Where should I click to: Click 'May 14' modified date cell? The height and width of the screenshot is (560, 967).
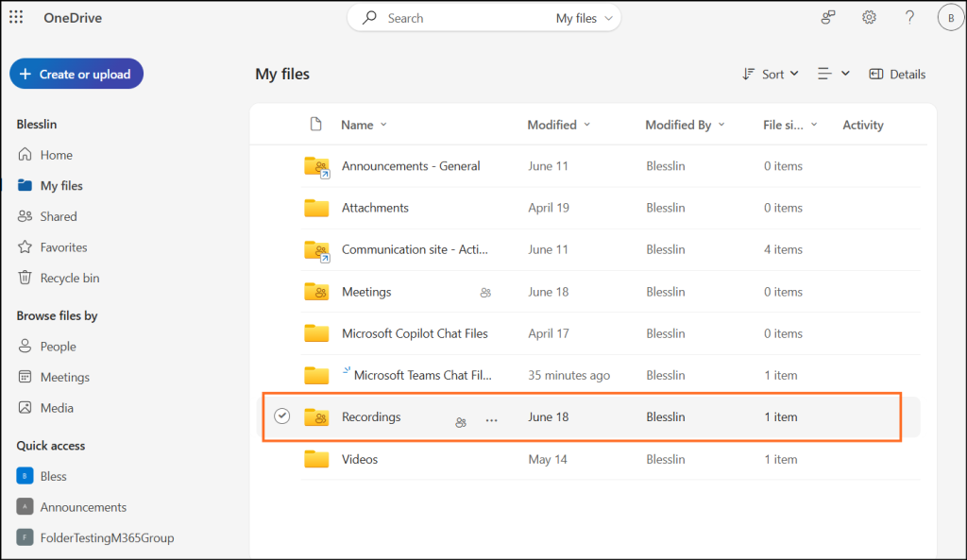pos(548,459)
